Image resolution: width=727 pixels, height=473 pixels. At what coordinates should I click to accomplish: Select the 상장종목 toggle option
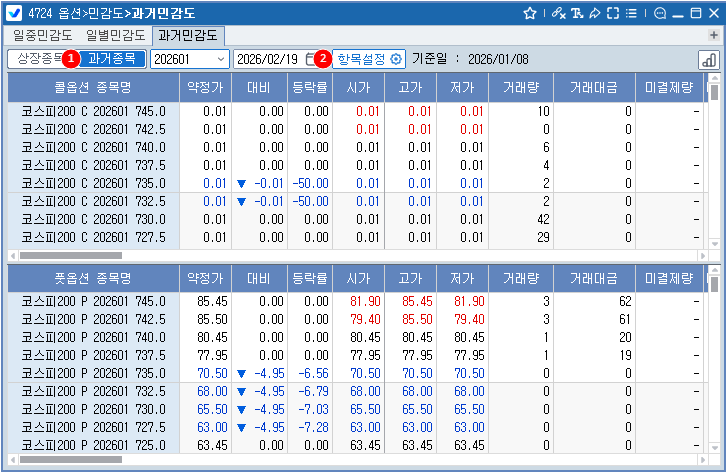(38, 59)
